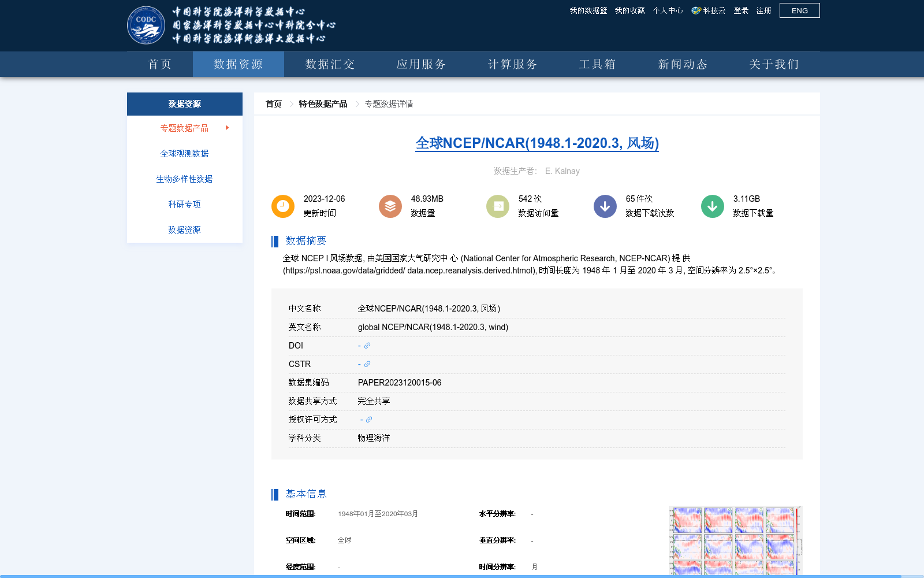Click the 1948年01月至2020年03月 time range
Screen dimensions: 924x578
coord(378,514)
